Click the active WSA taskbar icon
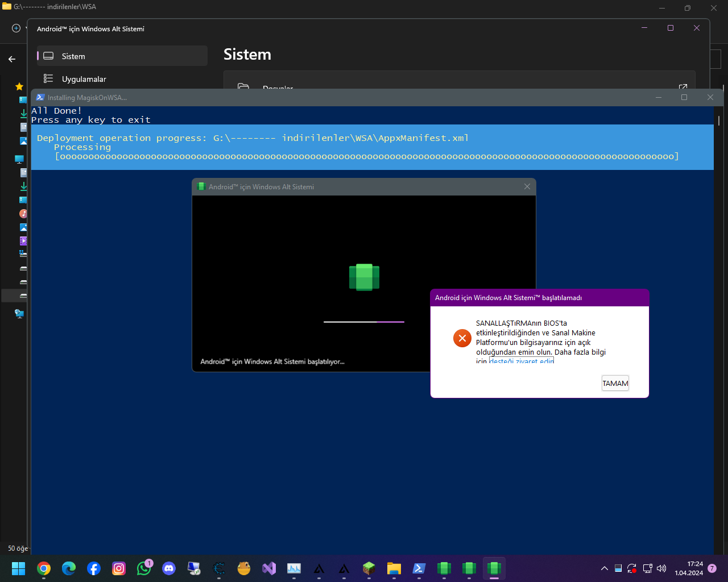 (x=494, y=568)
